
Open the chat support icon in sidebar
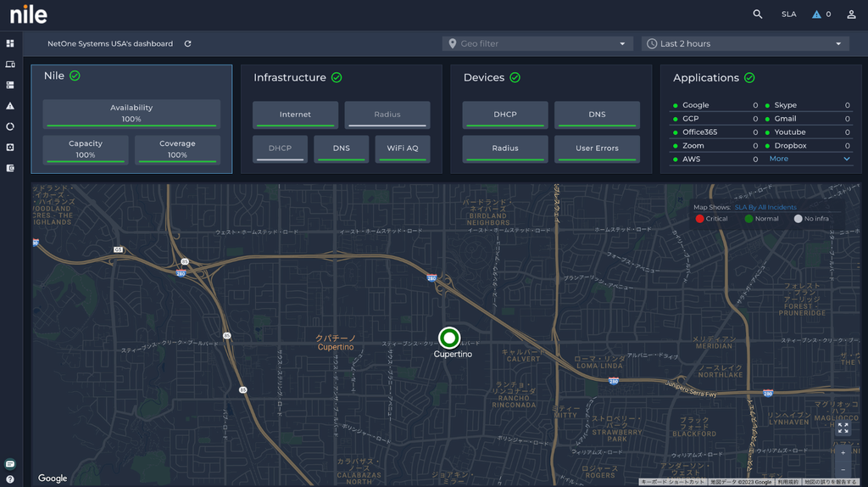(x=10, y=464)
